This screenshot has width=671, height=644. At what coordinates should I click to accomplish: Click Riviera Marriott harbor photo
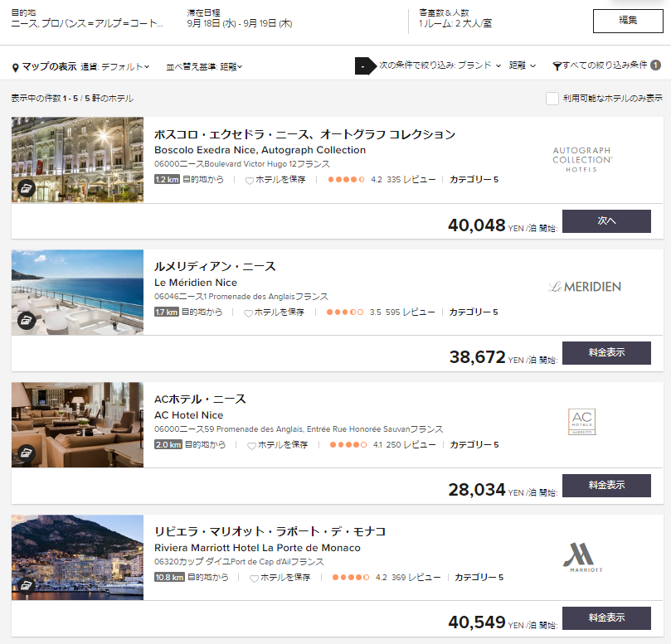click(77, 557)
